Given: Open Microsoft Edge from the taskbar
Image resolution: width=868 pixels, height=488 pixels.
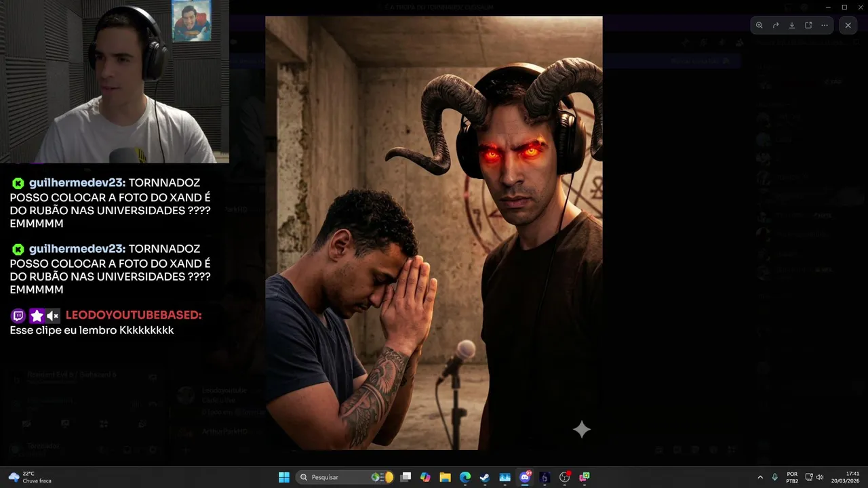Looking at the screenshot, I should pos(465,477).
